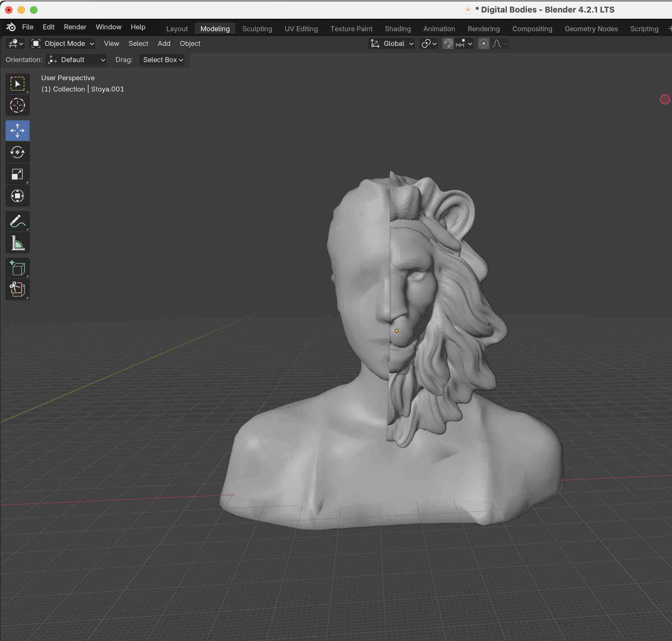Select the Measure ruler tool
The width and height of the screenshot is (672, 641).
17,243
